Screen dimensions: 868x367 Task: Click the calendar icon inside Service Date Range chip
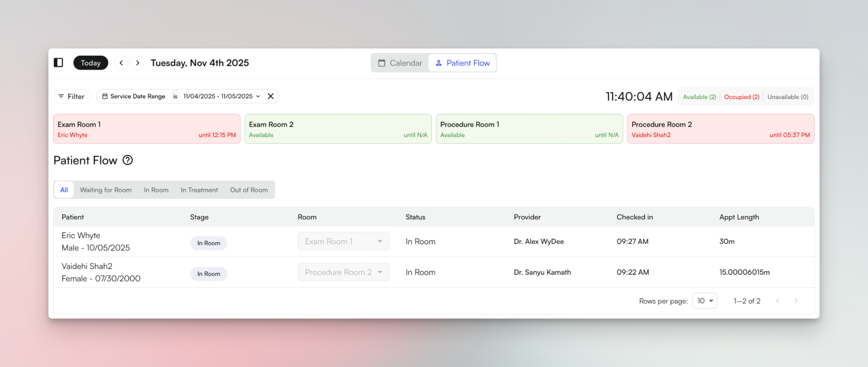click(x=106, y=96)
